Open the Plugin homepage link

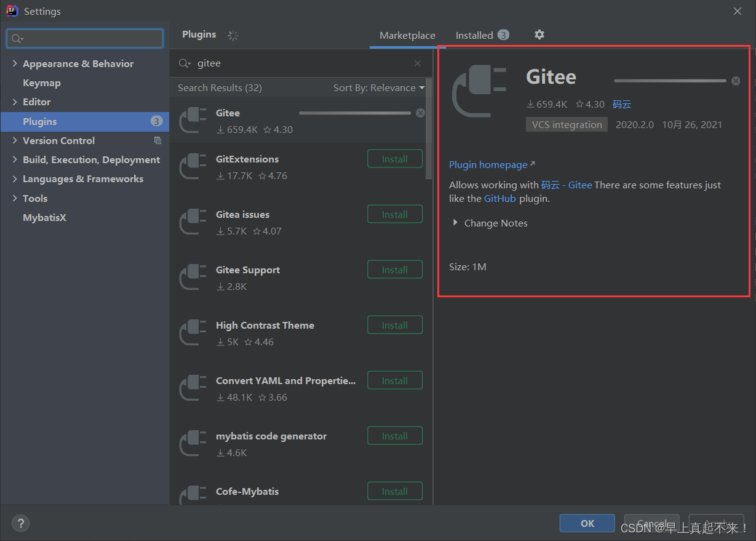click(492, 164)
